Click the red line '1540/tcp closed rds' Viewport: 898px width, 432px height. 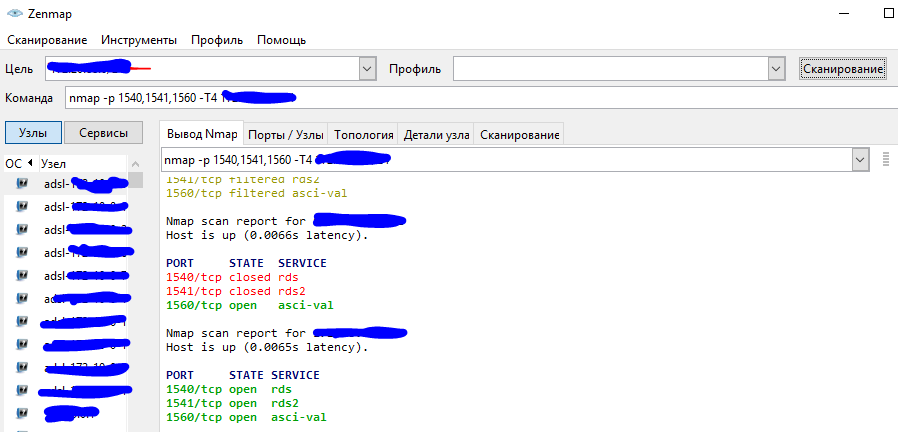tap(233, 277)
